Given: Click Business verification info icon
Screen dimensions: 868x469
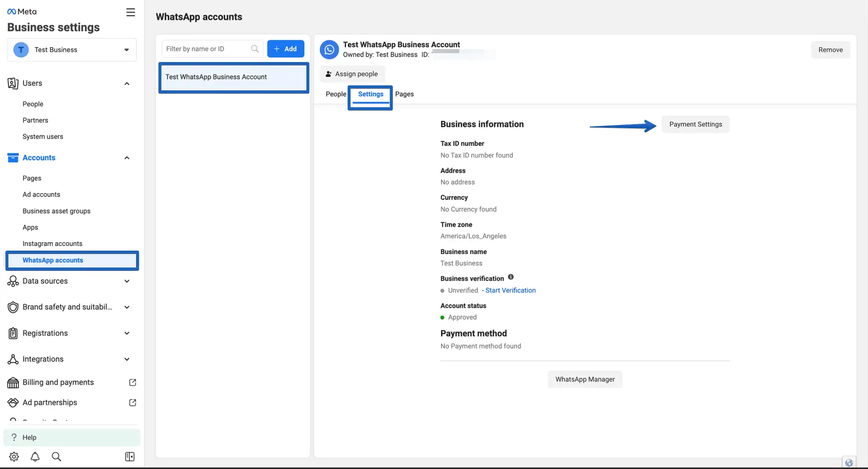Looking at the screenshot, I should tap(510, 277).
